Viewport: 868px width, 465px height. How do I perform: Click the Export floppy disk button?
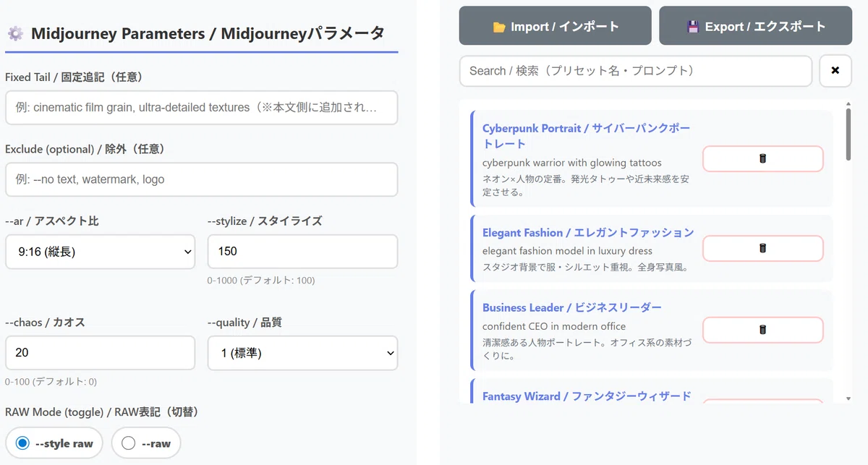point(755,27)
